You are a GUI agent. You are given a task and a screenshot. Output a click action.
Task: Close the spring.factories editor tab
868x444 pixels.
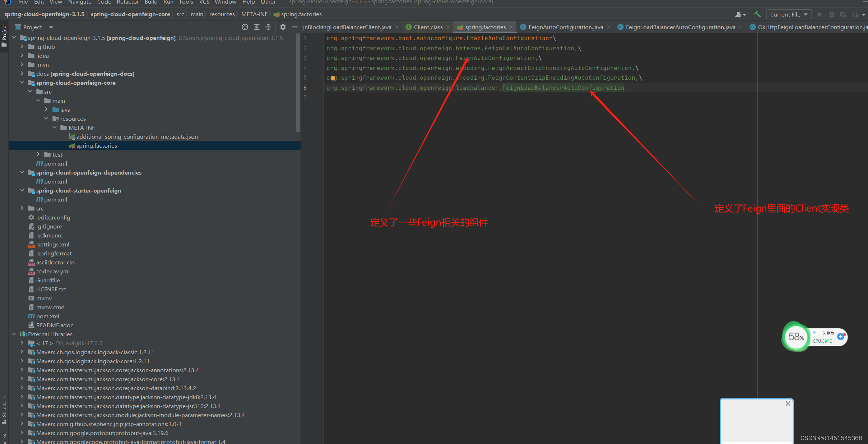click(x=511, y=27)
